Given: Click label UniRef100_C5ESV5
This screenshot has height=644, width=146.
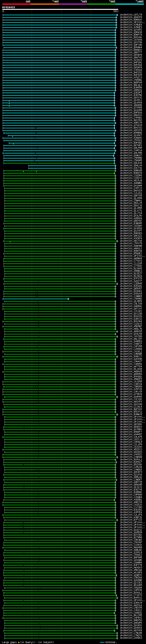Looking at the screenshot, I should tap(131, 608).
